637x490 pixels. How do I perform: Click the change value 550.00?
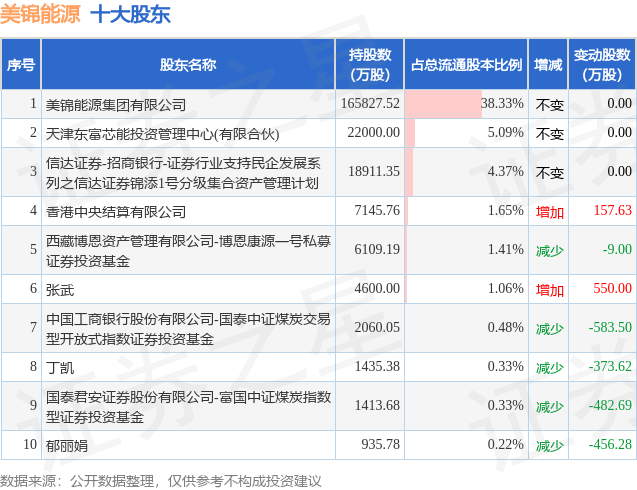[613, 288]
